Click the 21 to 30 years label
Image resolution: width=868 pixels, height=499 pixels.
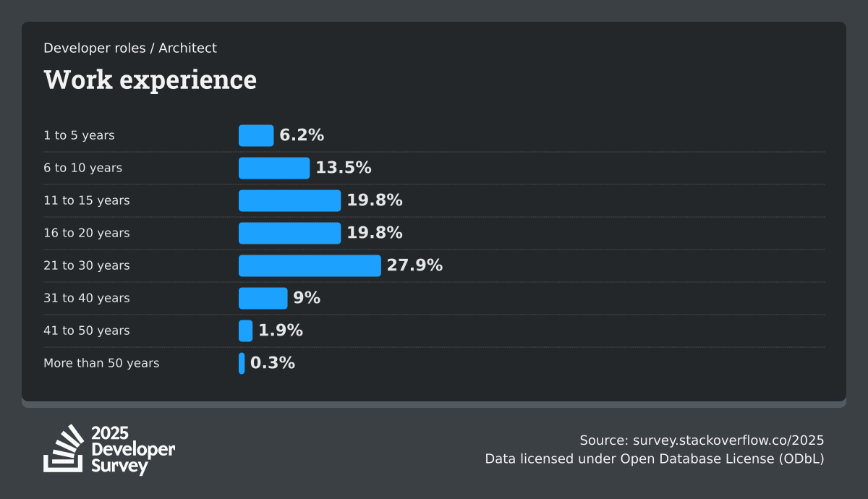click(x=87, y=265)
